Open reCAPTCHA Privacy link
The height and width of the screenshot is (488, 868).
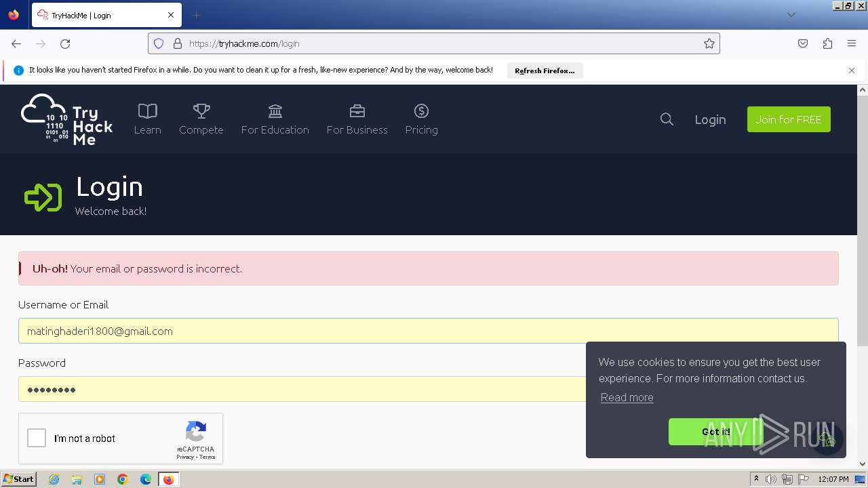pyautogui.click(x=184, y=457)
